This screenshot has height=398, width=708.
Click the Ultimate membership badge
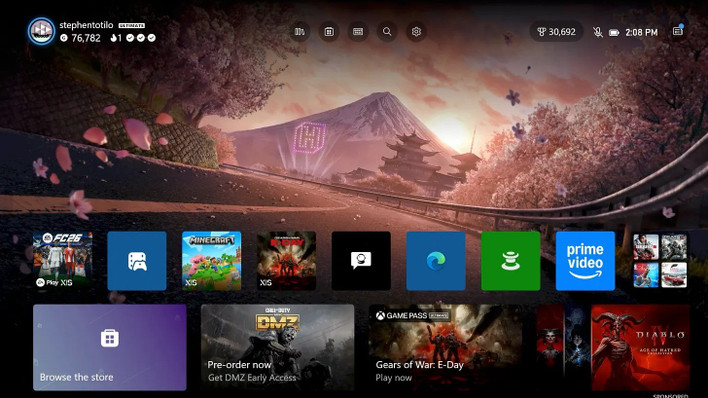coord(132,26)
